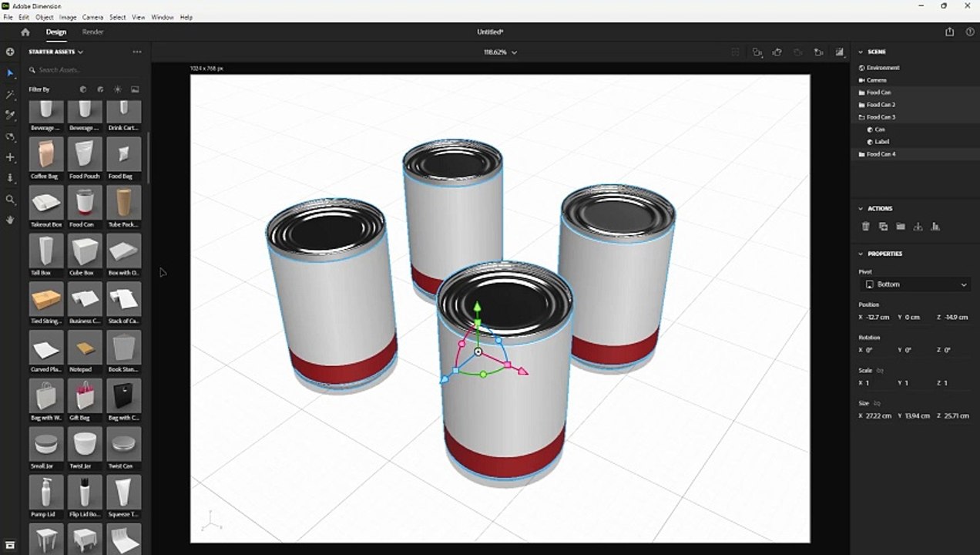The width and height of the screenshot is (980, 555).
Task: Choose the Magic Wand tool
Action: coord(10,94)
